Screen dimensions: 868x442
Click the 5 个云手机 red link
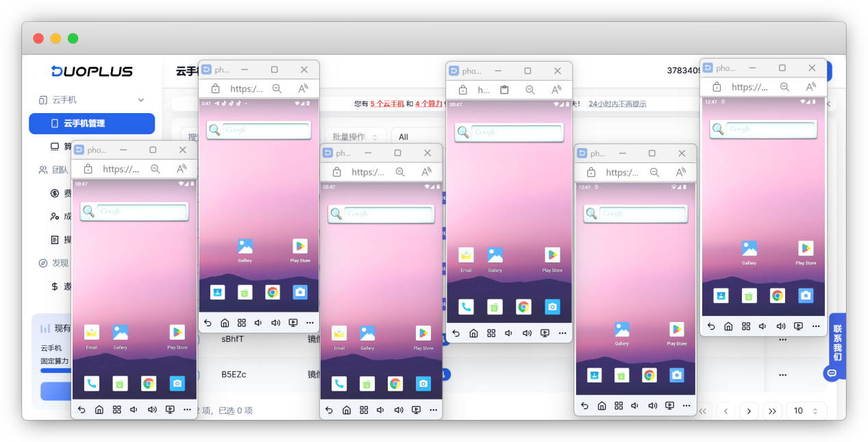tap(387, 104)
